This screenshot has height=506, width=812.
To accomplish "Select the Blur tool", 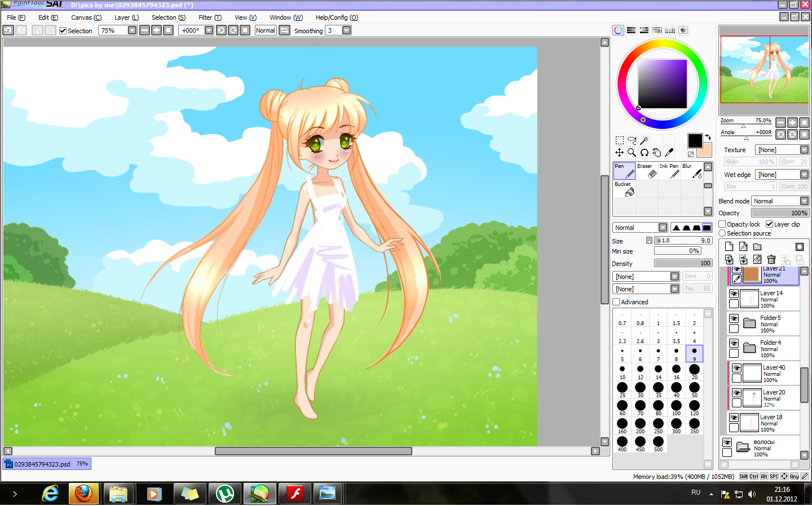I will point(692,171).
